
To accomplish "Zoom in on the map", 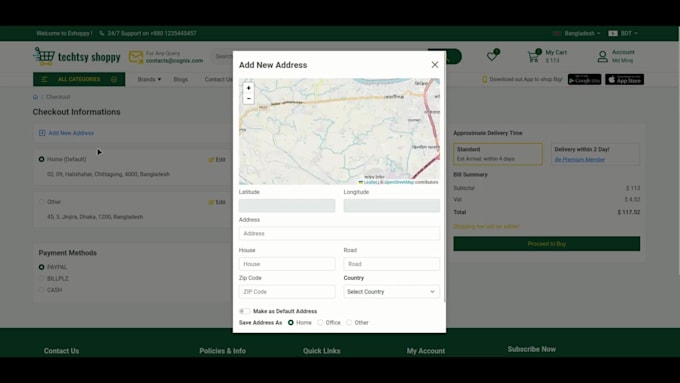I will 248,88.
